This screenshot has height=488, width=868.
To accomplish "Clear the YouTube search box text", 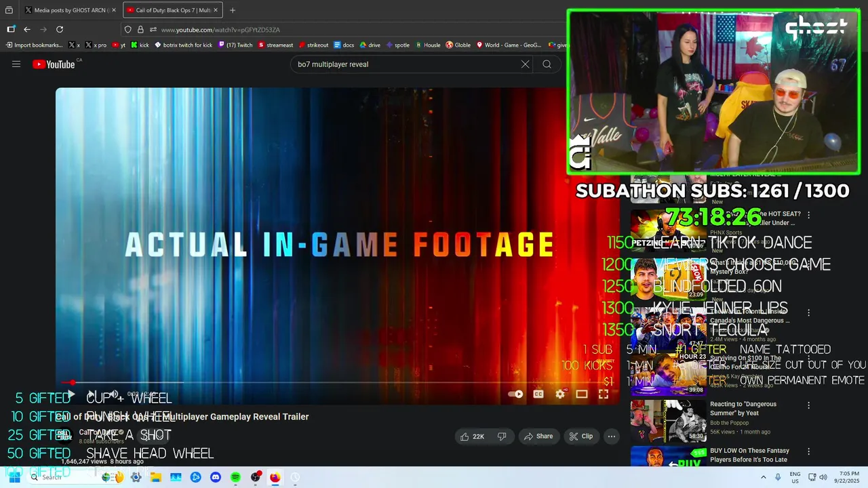I will [x=525, y=64].
